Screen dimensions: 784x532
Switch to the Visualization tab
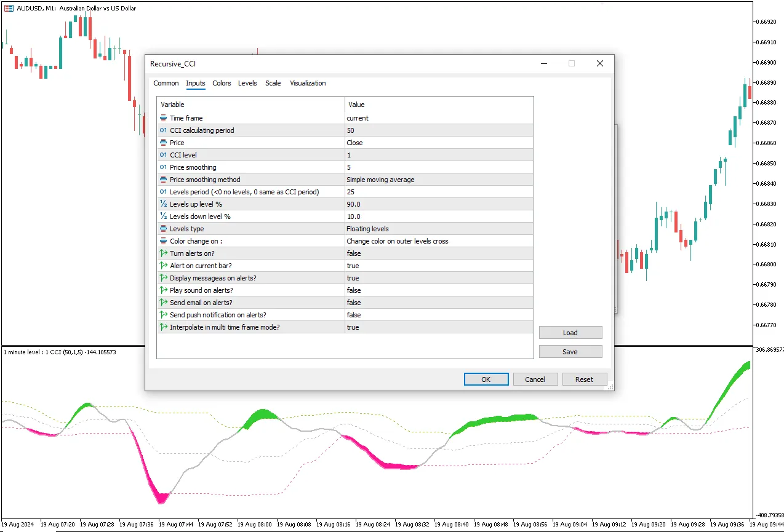click(308, 83)
